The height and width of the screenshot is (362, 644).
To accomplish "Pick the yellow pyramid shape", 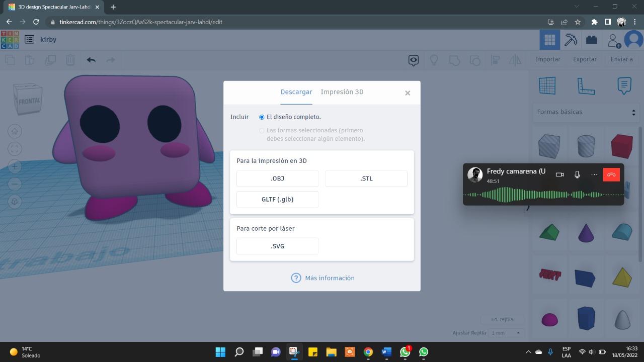I will coord(622,277).
